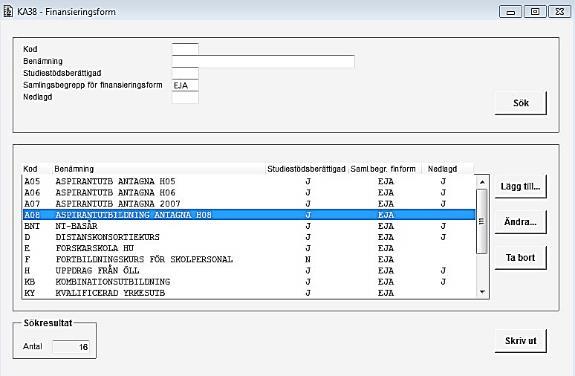575x376 pixels.
Task: Click the Antal result field showing 16
Action: (x=71, y=347)
